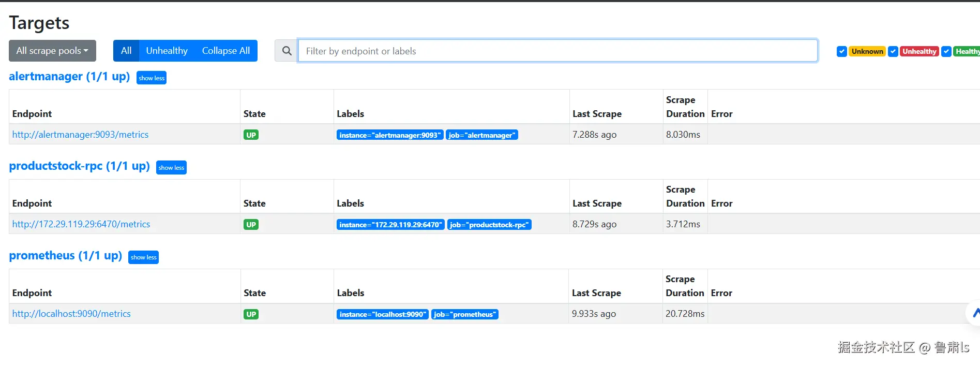Focus the Filter by endpoint or labels field
The height and width of the screenshot is (365, 980).
[x=557, y=51]
